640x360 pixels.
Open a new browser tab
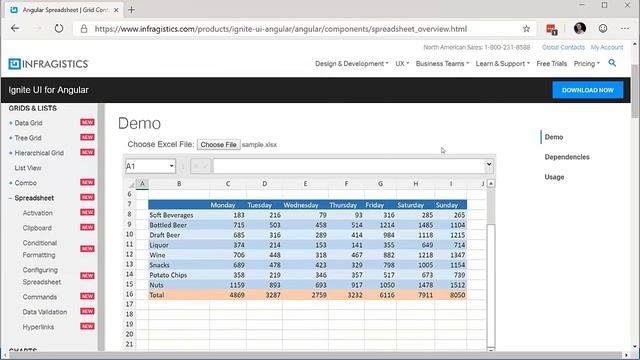pyautogui.click(x=131, y=10)
